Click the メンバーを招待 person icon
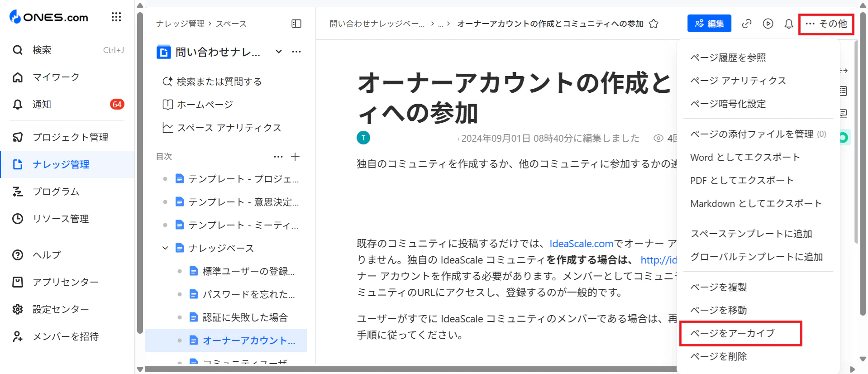 [x=18, y=336]
